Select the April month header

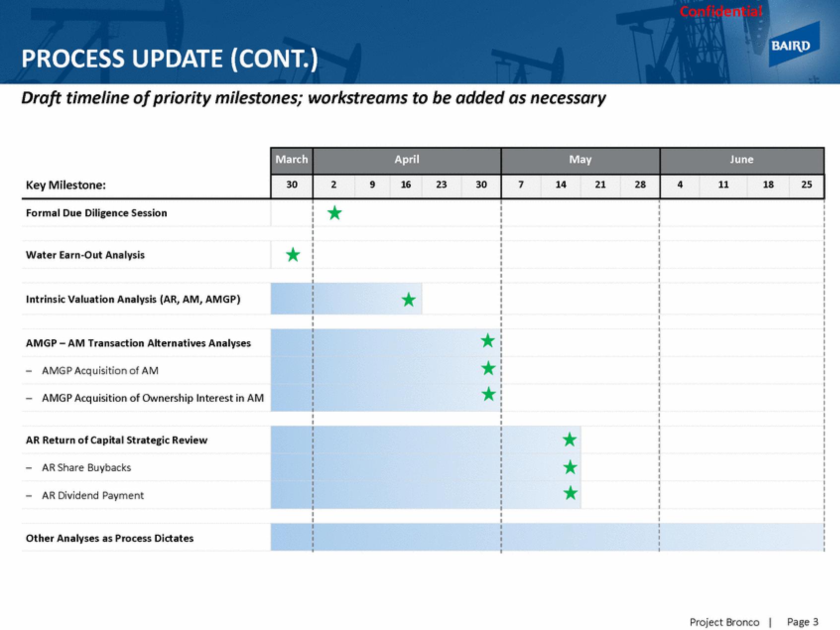coord(407,160)
